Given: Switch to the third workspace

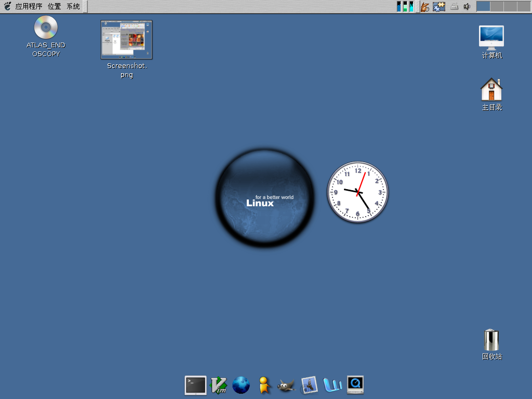Looking at the screenshot, I should (510, 6).
